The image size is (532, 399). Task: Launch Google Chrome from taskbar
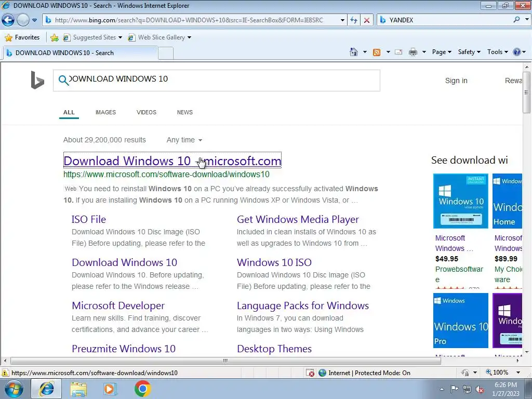[142, 389]
